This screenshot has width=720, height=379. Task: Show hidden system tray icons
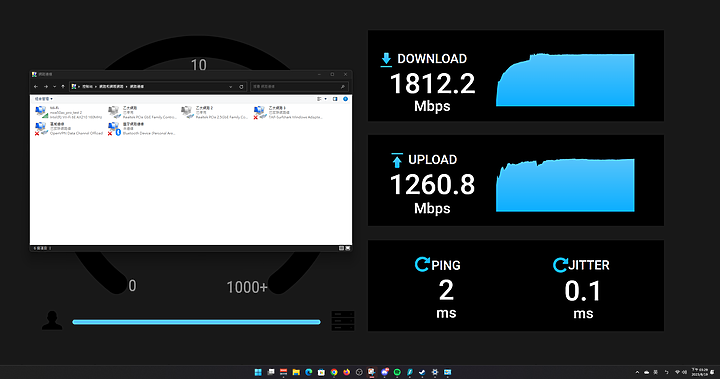tap(637, 372)
